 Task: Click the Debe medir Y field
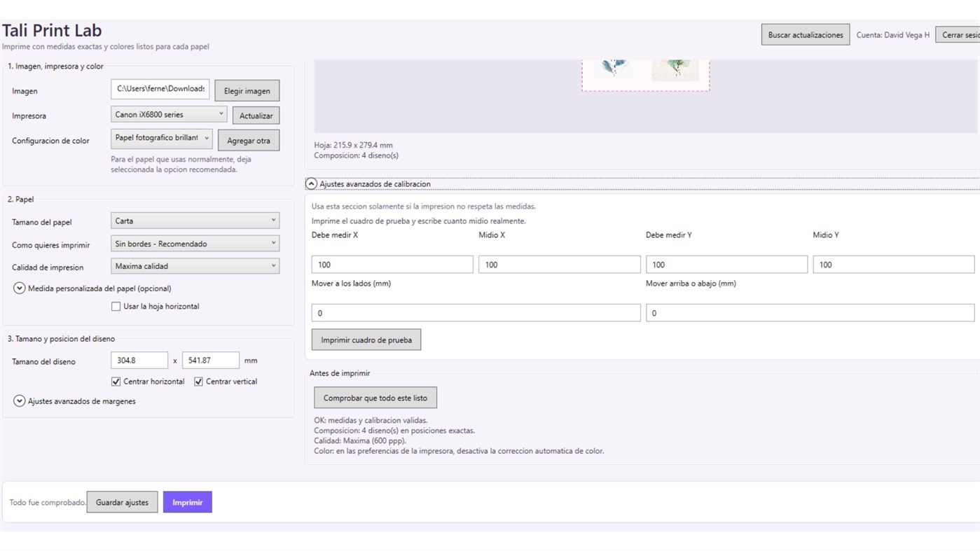pyautogui.click(x=726, y=265)
